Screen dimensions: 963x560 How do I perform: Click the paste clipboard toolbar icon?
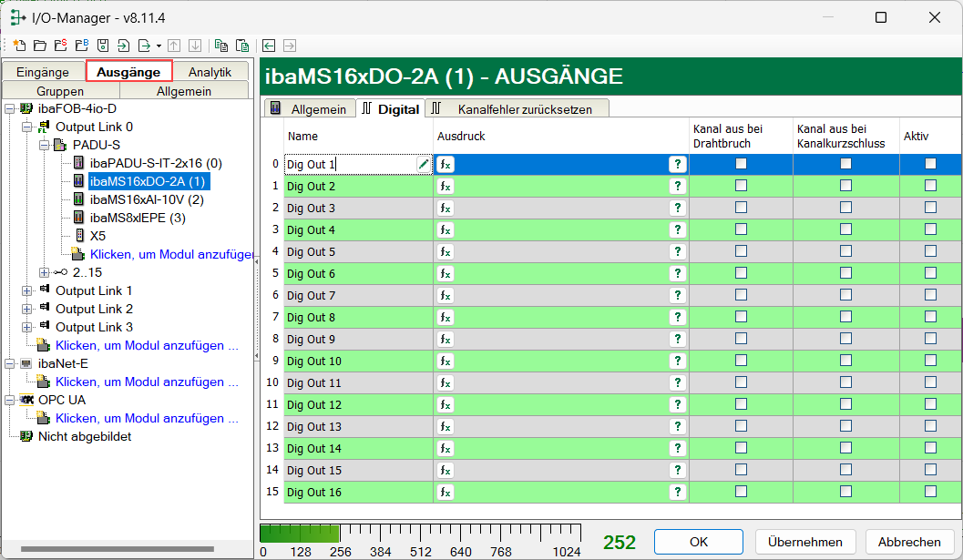point(241,46)
